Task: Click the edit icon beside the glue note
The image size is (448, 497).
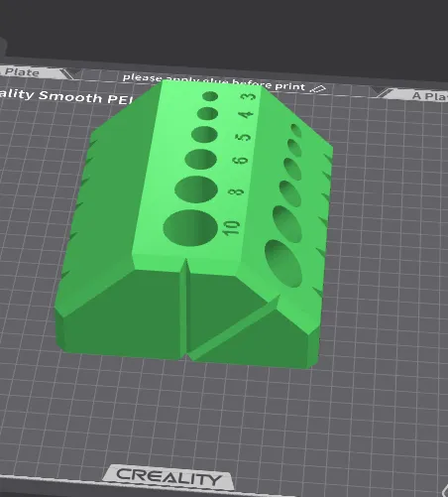Action: [x=318, y=88]
